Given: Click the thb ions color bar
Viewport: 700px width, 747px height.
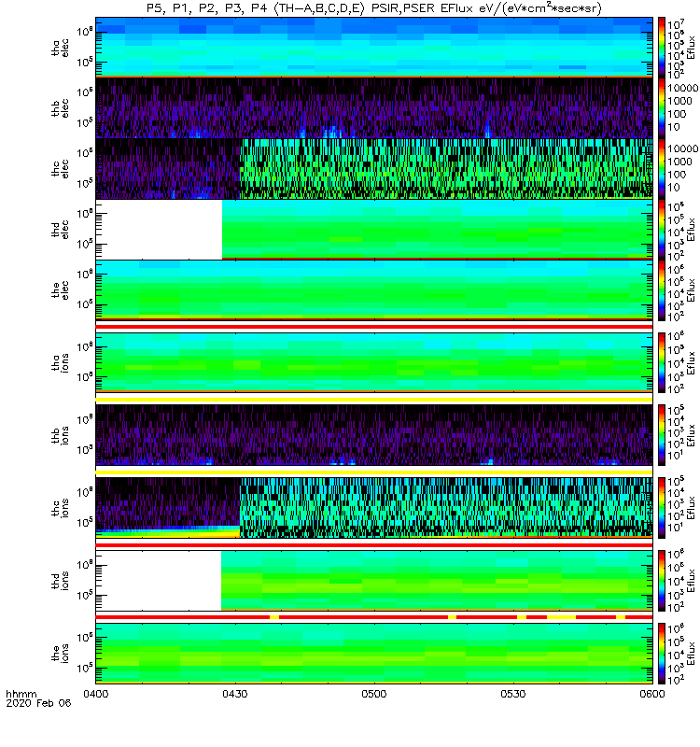Looking at the screenshot, I should coord(662,435).
